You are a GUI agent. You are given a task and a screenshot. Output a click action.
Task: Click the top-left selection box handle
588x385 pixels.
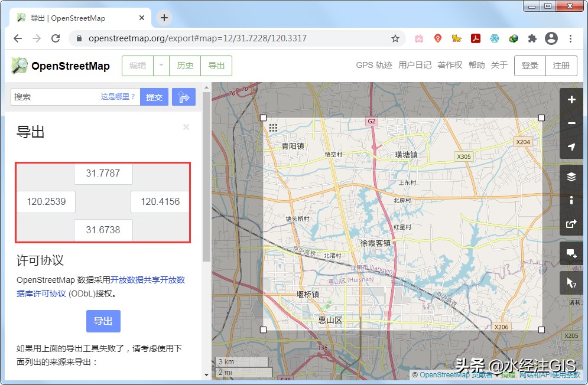[x=263, y=118]
